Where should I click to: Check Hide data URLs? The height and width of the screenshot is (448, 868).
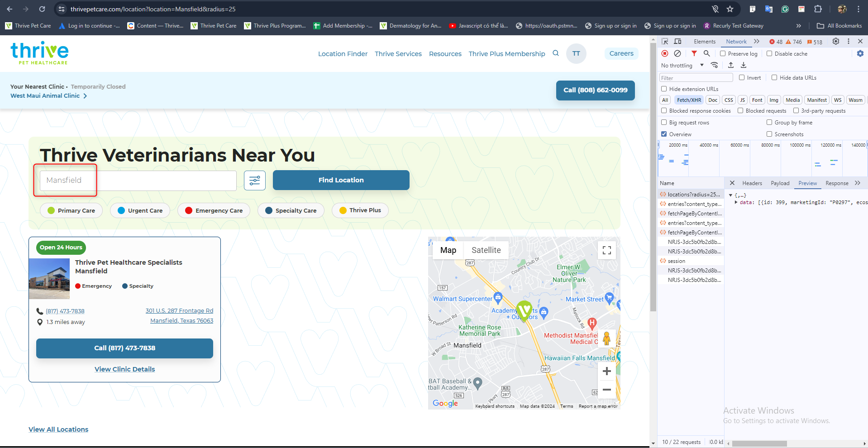coord(774,77)
